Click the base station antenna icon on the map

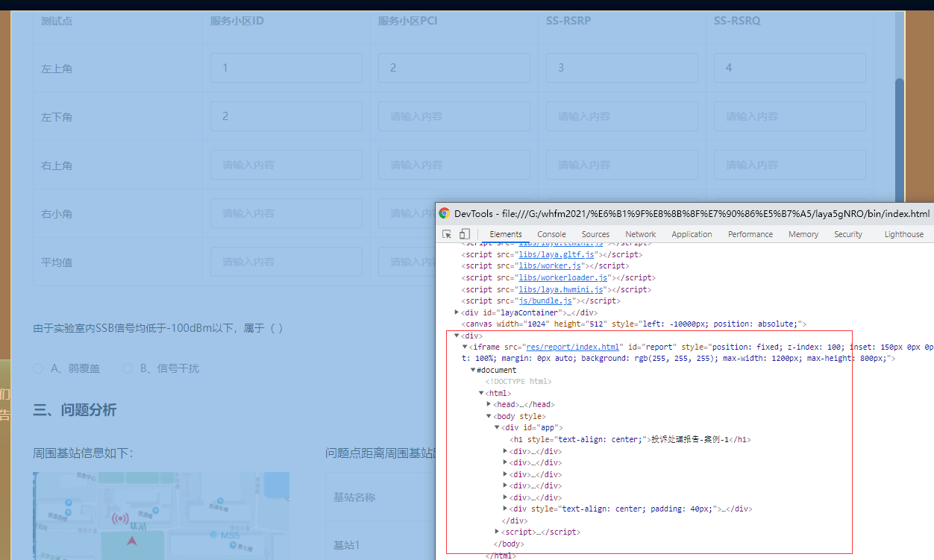click(x=119, y=518)
